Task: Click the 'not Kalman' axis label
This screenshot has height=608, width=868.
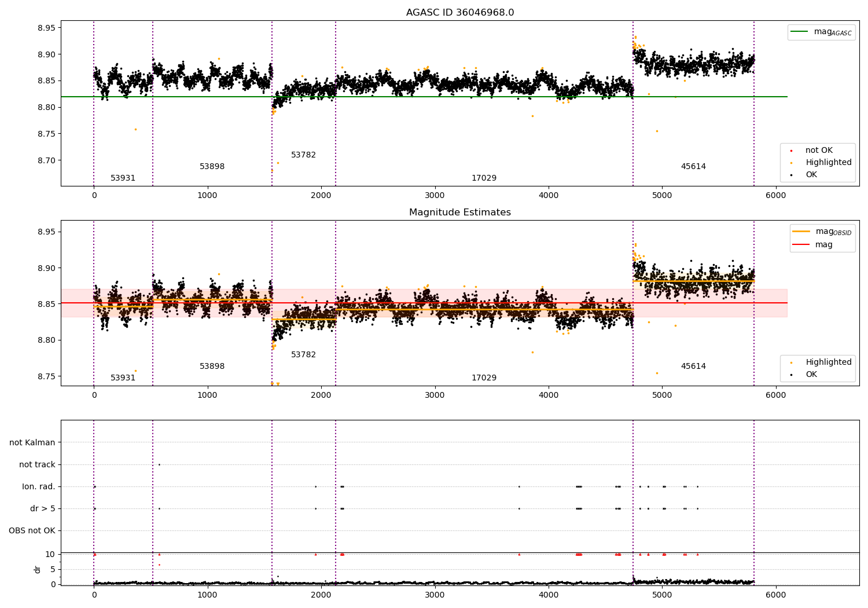Action: click(32, 443)
